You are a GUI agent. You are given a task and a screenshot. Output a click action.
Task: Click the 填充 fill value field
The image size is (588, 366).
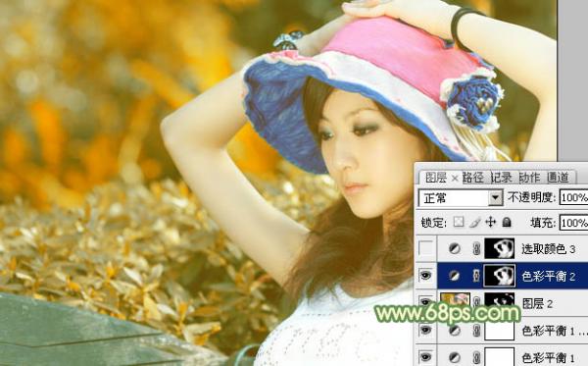573,223
